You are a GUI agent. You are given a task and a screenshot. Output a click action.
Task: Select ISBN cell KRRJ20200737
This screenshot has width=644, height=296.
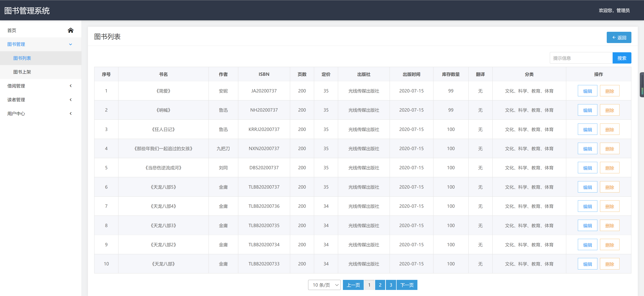click(x=264, y=129)
